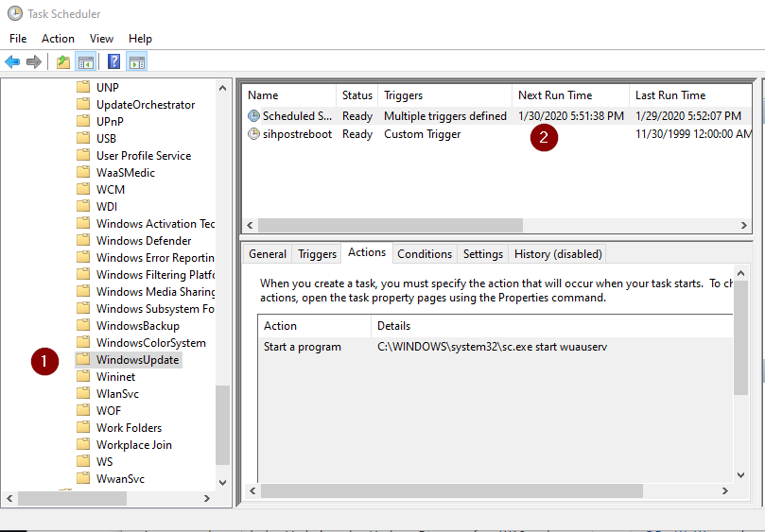Open the View menu
The height and width of the screenshot is (532, 765).
click(x=101, y=39)
